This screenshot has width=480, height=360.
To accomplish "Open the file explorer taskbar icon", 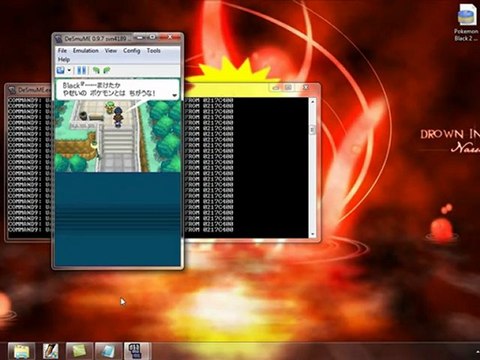I will pos(21,351).
